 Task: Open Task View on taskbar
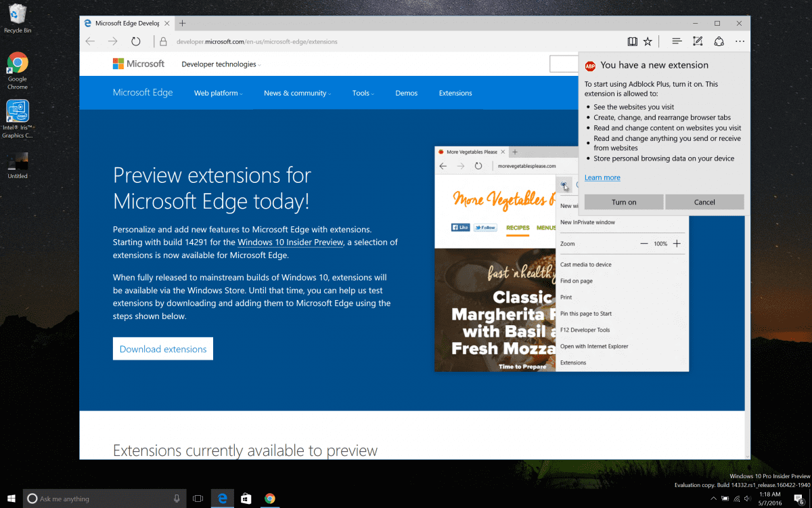coord(198,499)
